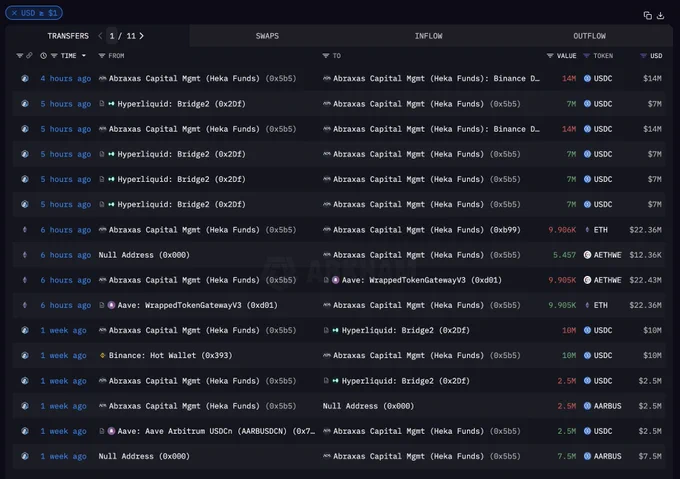Viewport: 680px width, 479px height.
Task: Go to the next transfers page
Action: pyautogui.click(x=141, y=36)
